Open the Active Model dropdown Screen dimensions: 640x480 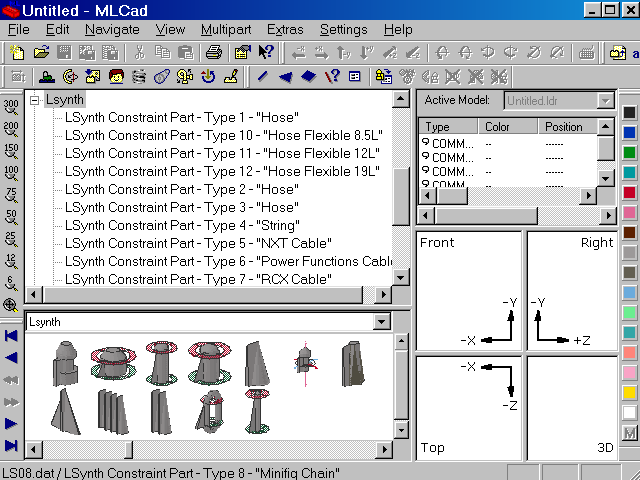pos(605,100)
